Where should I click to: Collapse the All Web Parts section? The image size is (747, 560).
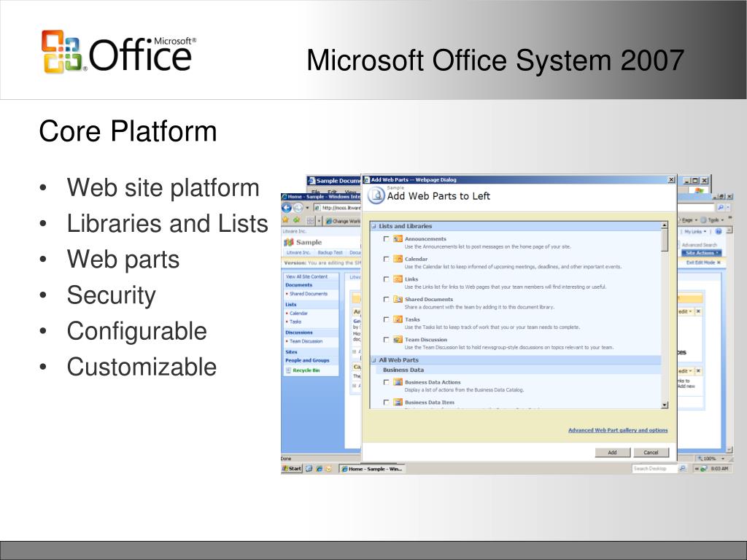point(374,360)
